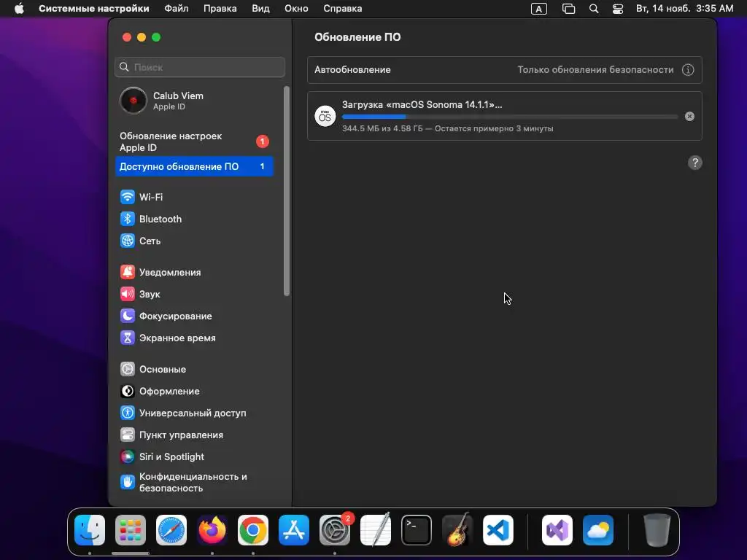Click the macOS update icon
The image size is (747, 560).
325,116
